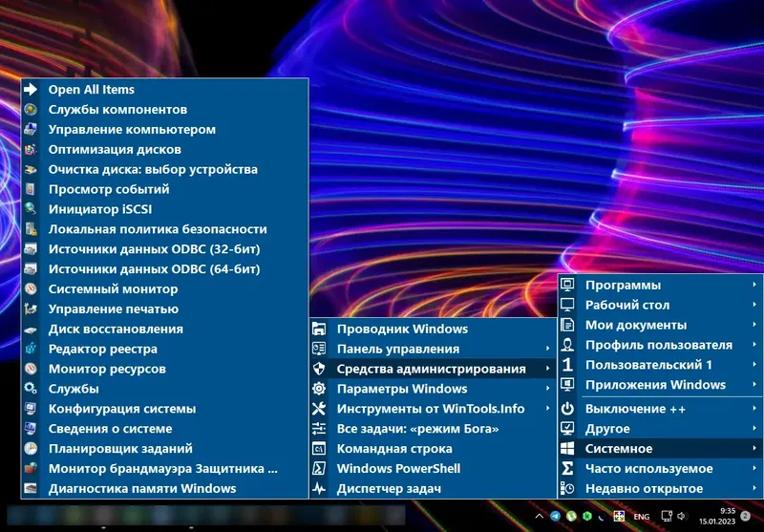The image size is (764, 532).
Task: Expand the Другое submenu arrow
Action: (x=754, y=428)
